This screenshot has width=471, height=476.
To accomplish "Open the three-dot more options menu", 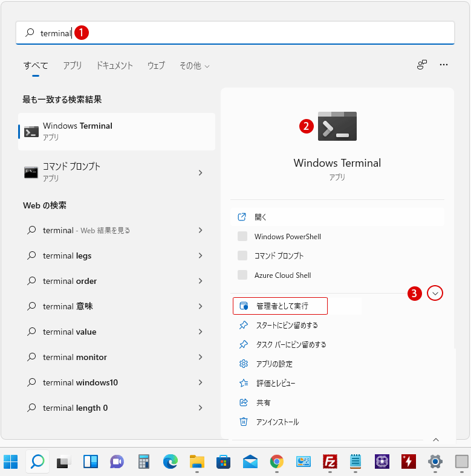I will coord(444,65).
